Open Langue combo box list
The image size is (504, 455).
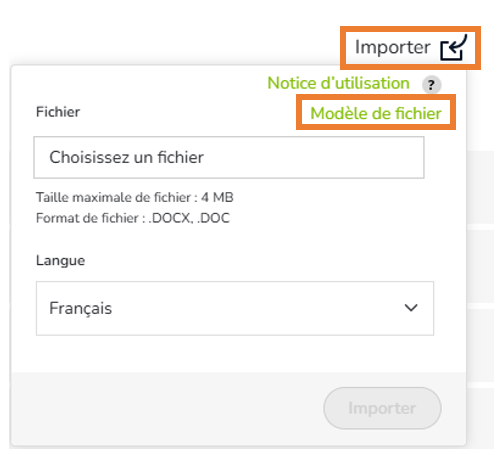tap(235, 308)
